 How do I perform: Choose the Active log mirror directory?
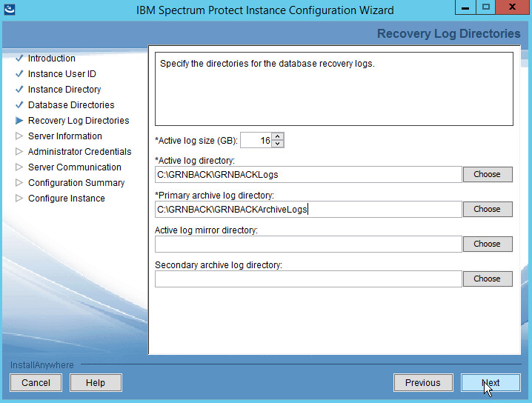(x=487, y=244)
